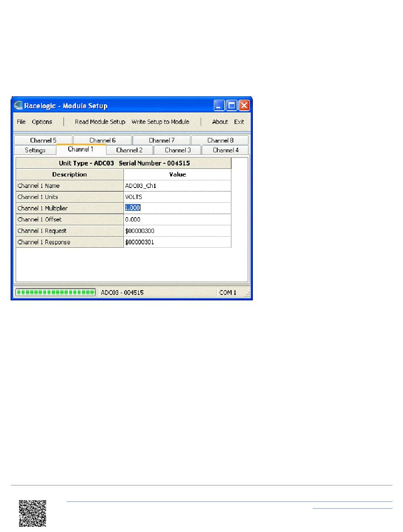
Task: Click the Channel 1 Units label
Action: [x=70, y=197]
